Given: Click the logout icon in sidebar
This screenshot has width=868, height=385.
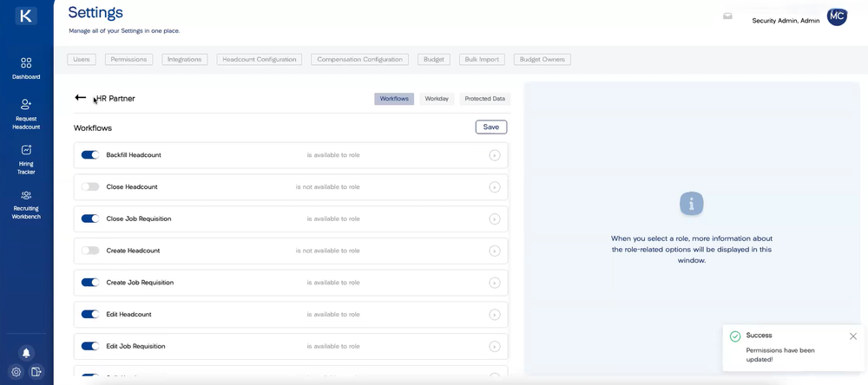Looking at the screenshot, I should point(36,372).
